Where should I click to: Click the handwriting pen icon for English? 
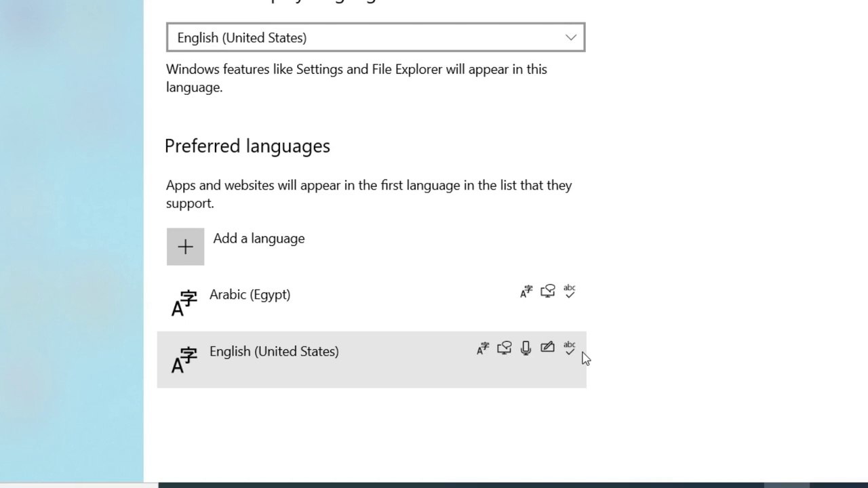(x=547, y=348)
